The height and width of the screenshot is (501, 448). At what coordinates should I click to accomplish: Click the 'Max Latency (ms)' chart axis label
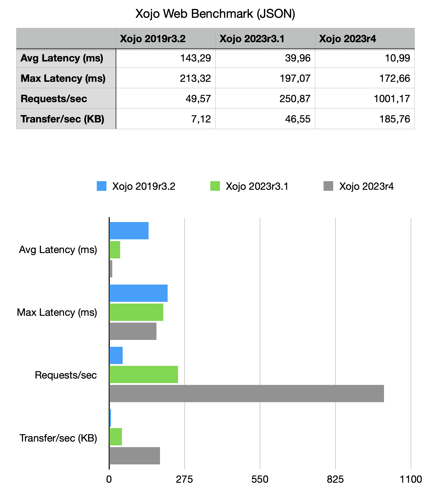coord(57,312)
